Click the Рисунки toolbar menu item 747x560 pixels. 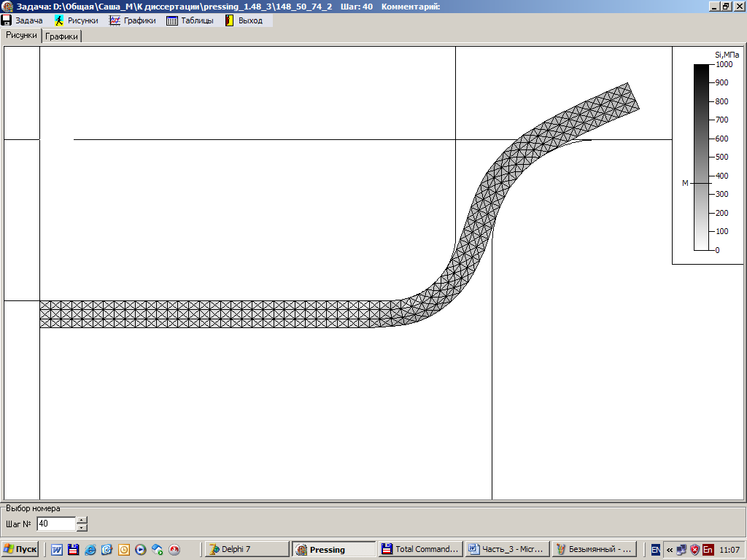coord(76,20)
